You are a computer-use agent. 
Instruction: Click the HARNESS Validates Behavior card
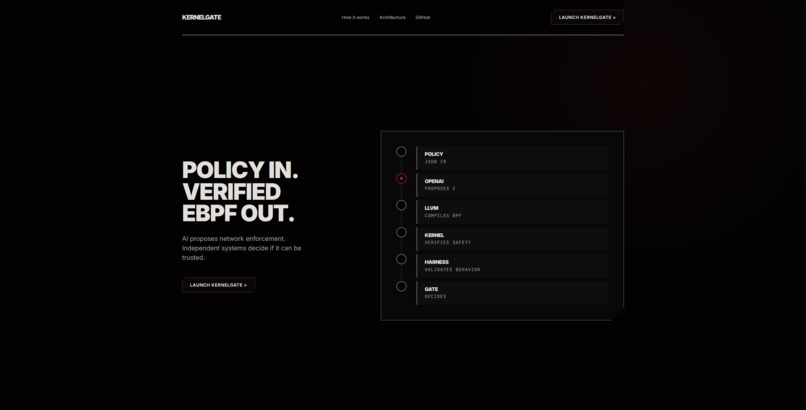(512, 266)
